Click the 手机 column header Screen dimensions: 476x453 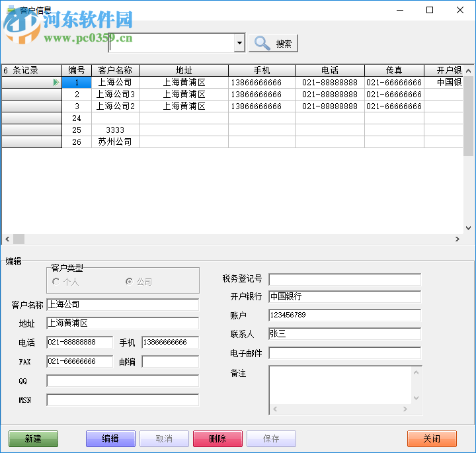click(x=262, y=71)
